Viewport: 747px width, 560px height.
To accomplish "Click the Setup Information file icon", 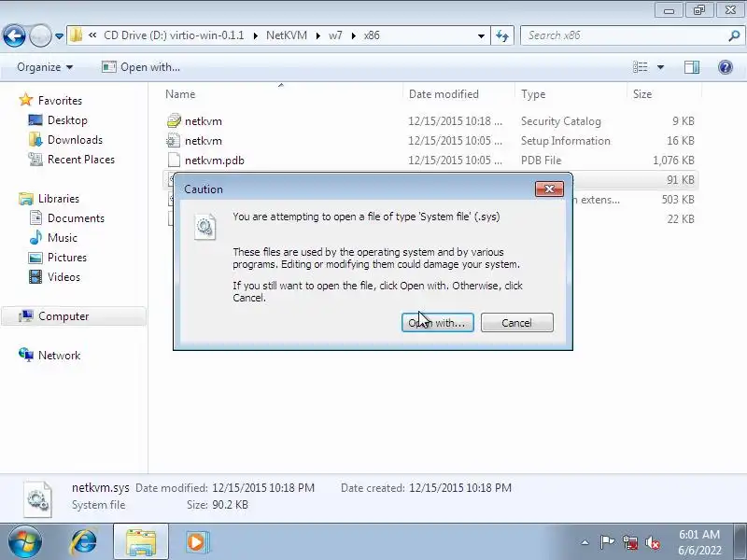I will 174,141.
